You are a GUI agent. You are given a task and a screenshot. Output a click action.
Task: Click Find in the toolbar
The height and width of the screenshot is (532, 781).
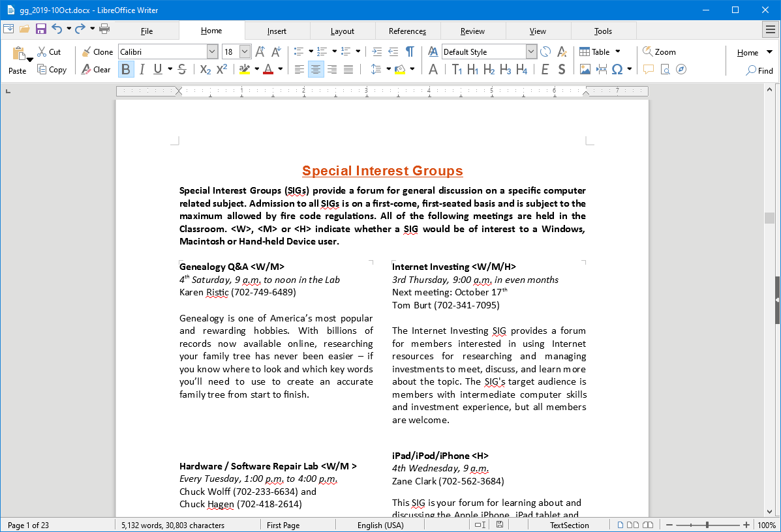coord(759,70)
